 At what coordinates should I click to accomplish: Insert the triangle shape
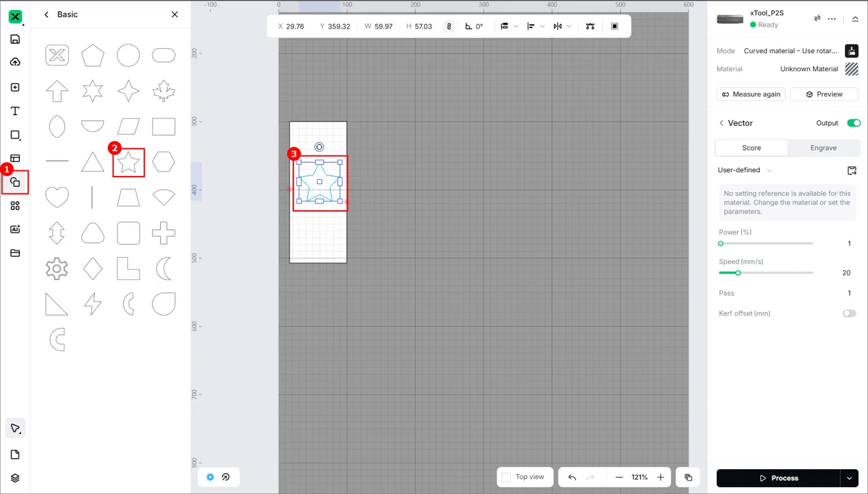point(92,162)
